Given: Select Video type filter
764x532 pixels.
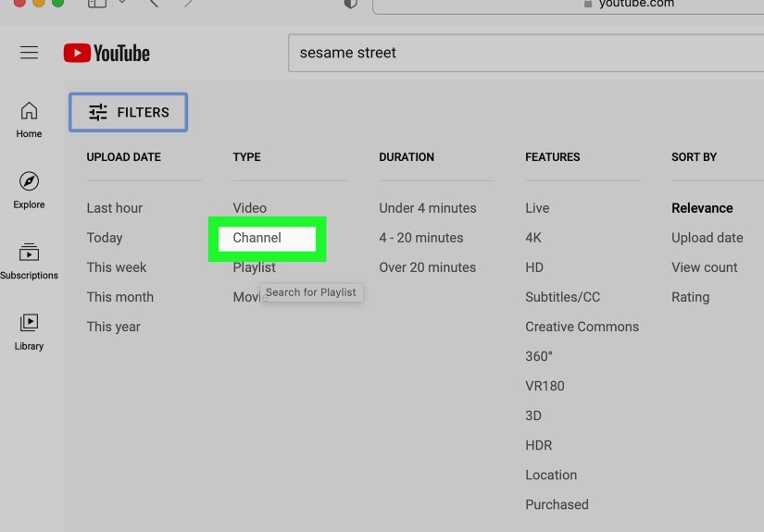Looking at the screenshot, I should coord(249,208).
